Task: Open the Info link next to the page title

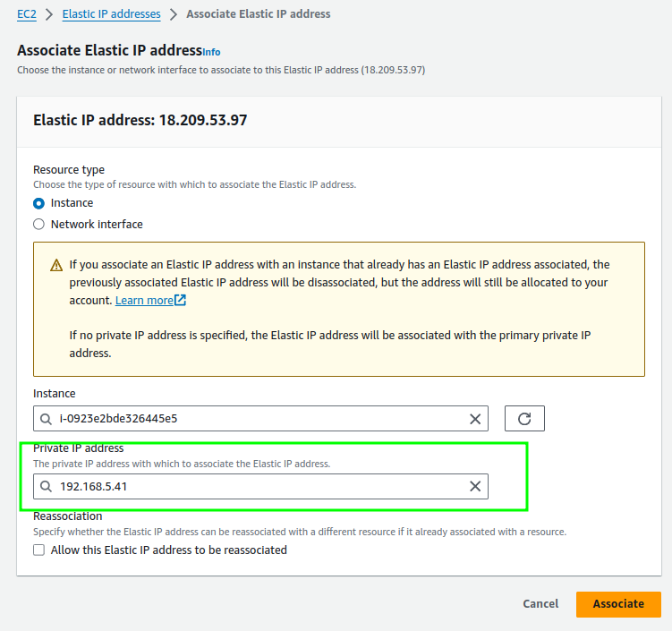Action: [x=211, y=52]
